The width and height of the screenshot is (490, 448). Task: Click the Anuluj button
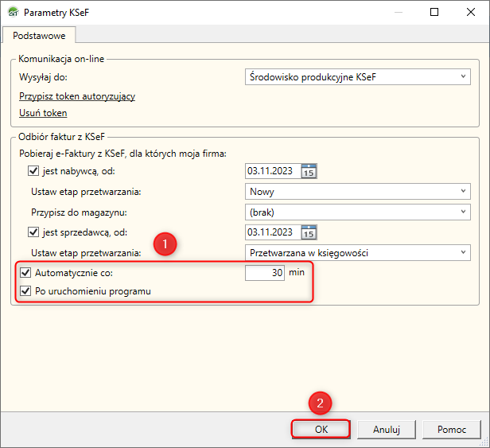pos(387,429)
